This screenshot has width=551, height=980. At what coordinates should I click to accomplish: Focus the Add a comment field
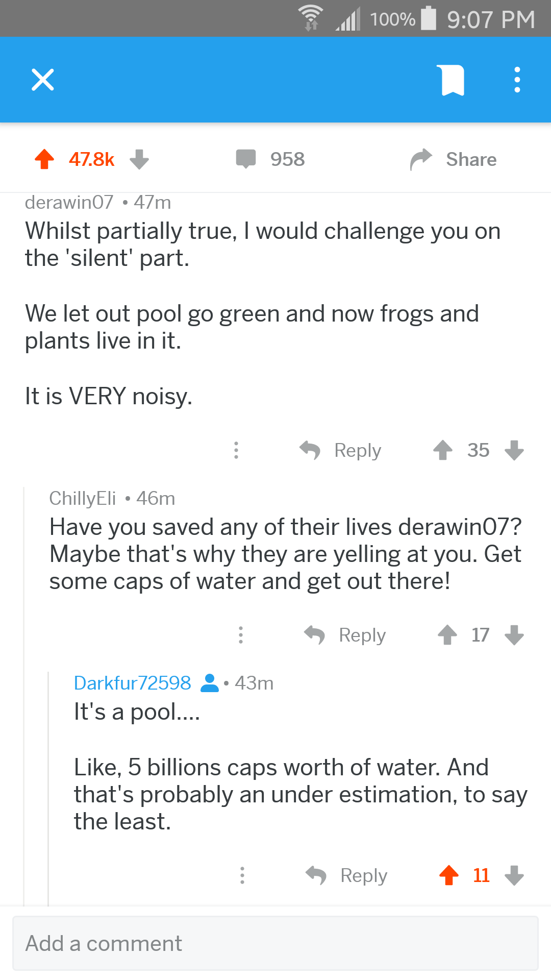pyautogui.click(x=275, y=943)
